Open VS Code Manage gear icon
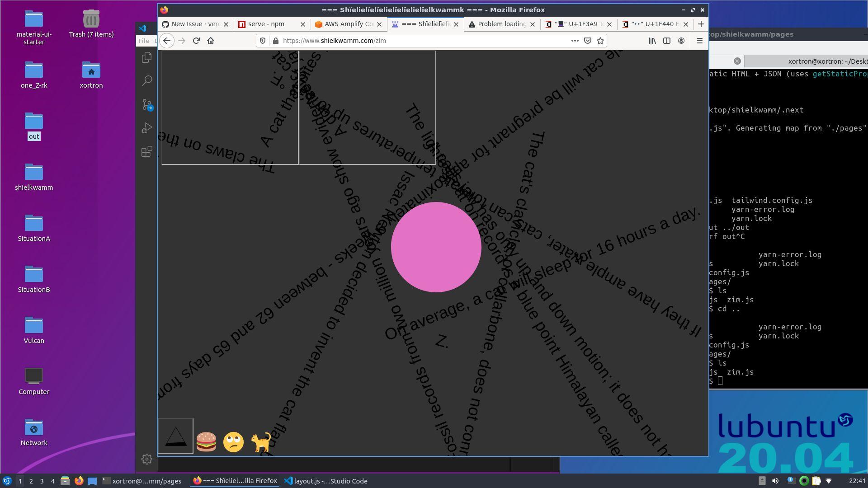Image resolution: width=868 pixels, height=488 pixels. pos(146,459)
